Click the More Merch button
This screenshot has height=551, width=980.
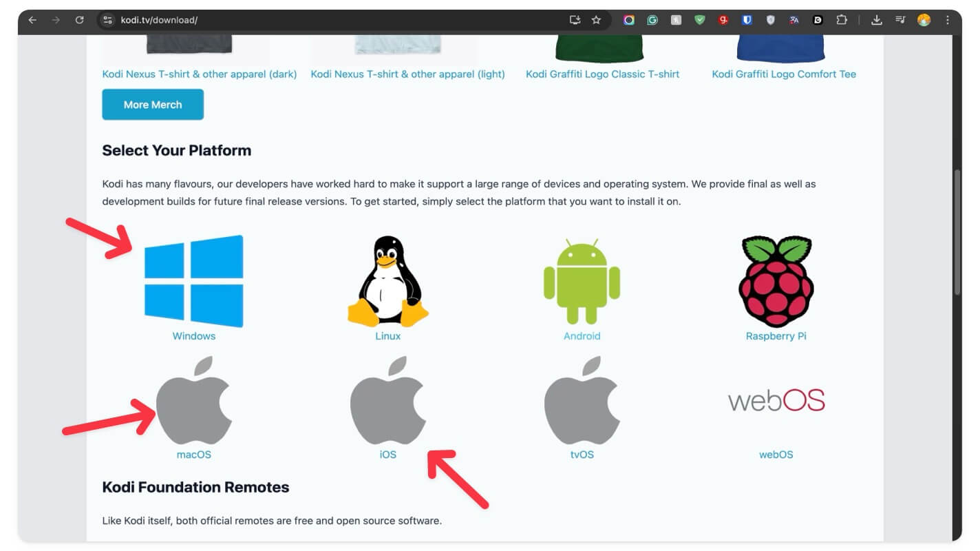pyautogui.click(x=153, y=105)
